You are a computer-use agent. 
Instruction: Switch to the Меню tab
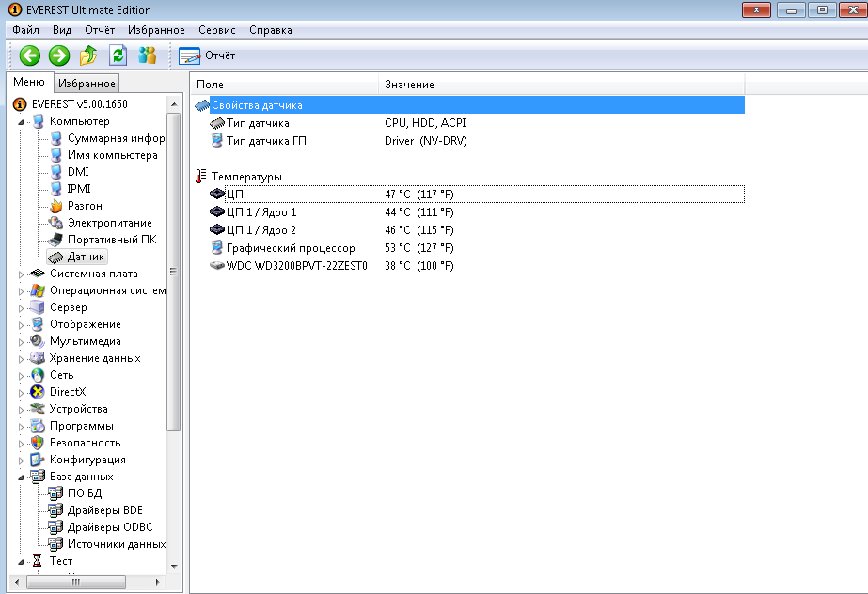coord(29,82)
